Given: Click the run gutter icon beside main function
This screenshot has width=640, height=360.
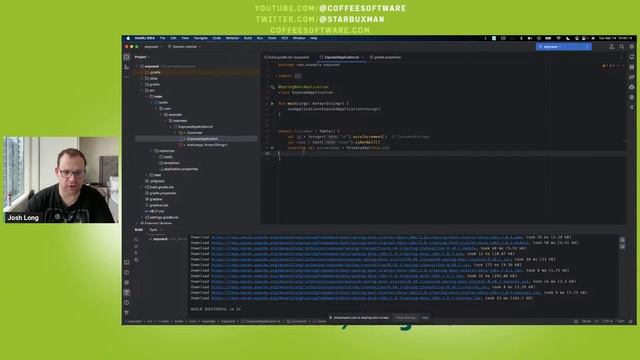Looking at the screenshot, I should 272,104.
